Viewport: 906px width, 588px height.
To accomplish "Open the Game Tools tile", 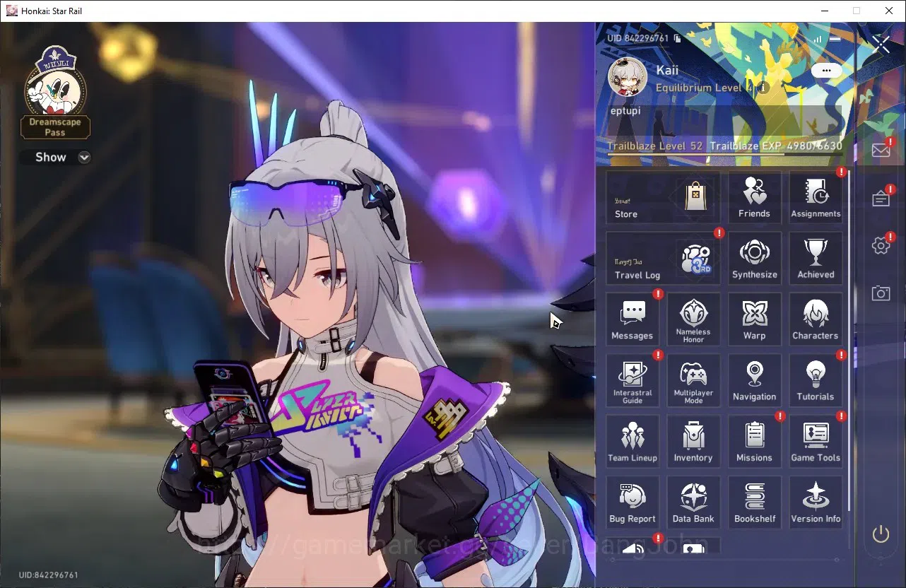I will (816, 442).
